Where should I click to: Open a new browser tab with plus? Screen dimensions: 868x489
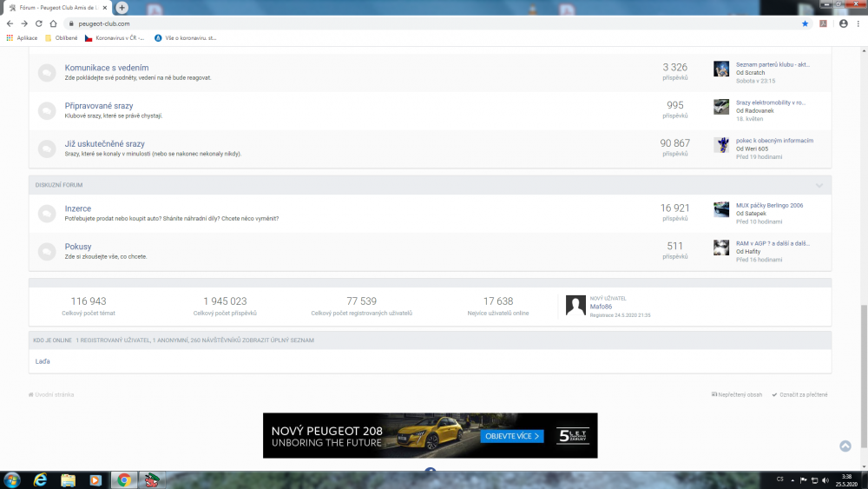point(122,8)
